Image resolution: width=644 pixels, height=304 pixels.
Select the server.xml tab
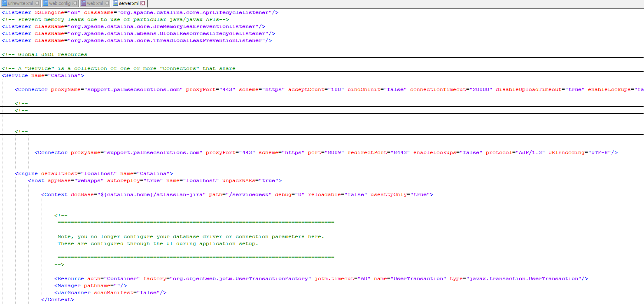[x=129, y=3]
